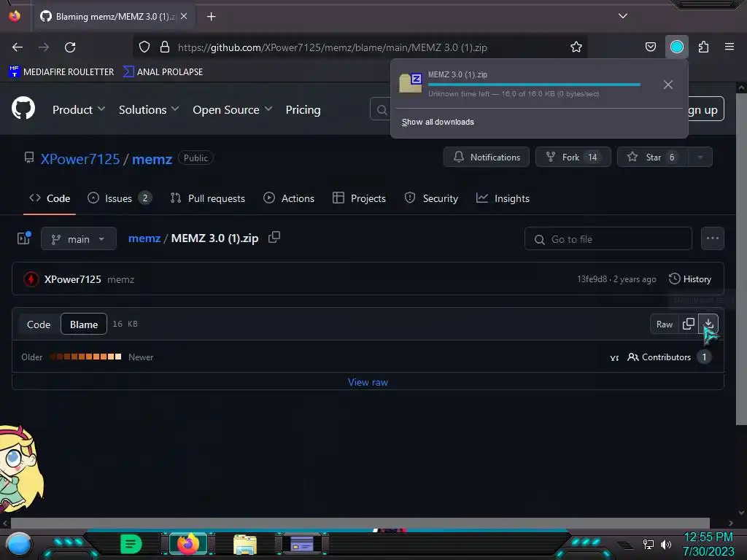This screenshot has height=560, width=747.
Task: Open the Projects tab
Action: click(x=359, y=198)
